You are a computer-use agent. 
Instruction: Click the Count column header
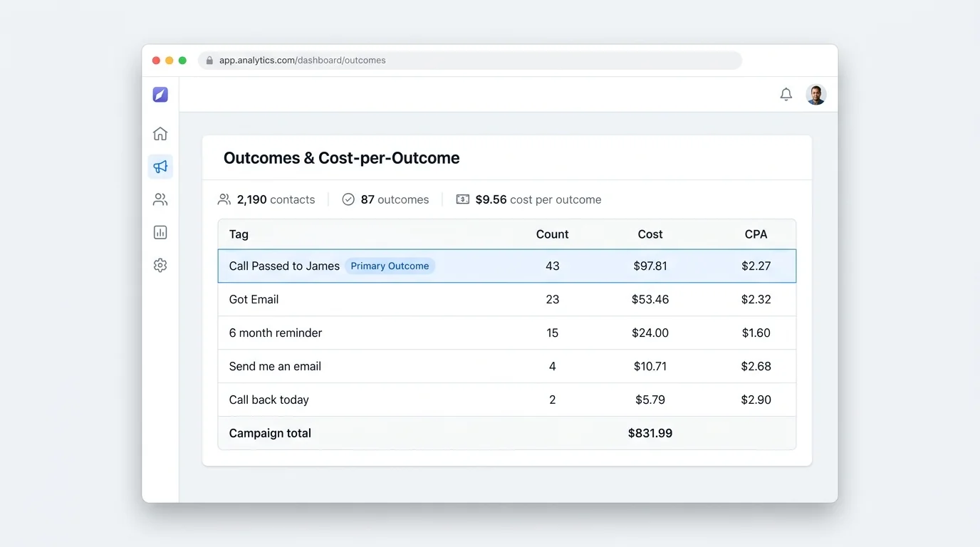pos(553,234)
